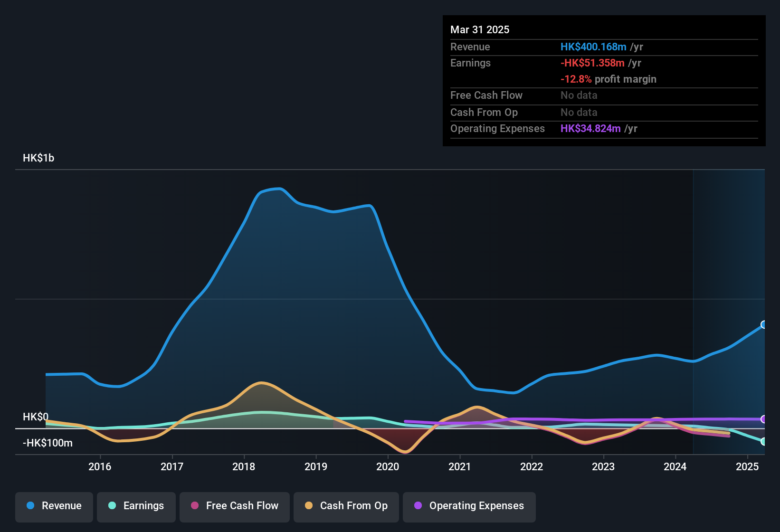This screenshot has height=532, width=780.
Task: Click the teal Earnings legend dot icon
Action: click(x=112, y=506)
